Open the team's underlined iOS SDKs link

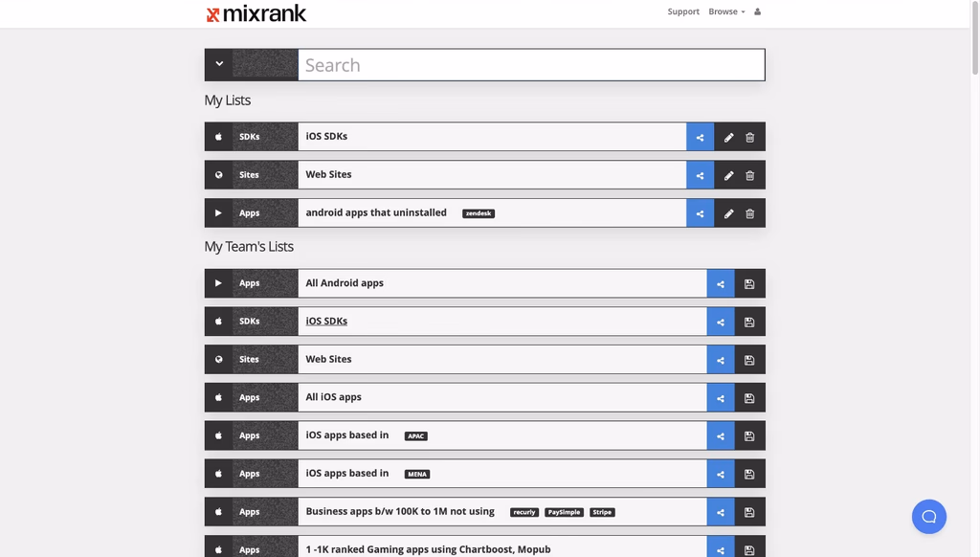click(x=326, y=322)
